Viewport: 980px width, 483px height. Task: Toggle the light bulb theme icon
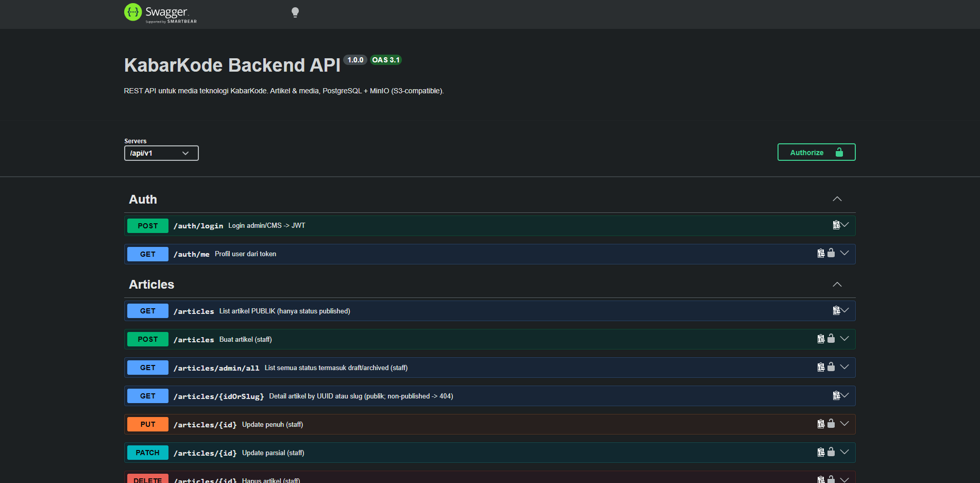click(x=295, y=12)
